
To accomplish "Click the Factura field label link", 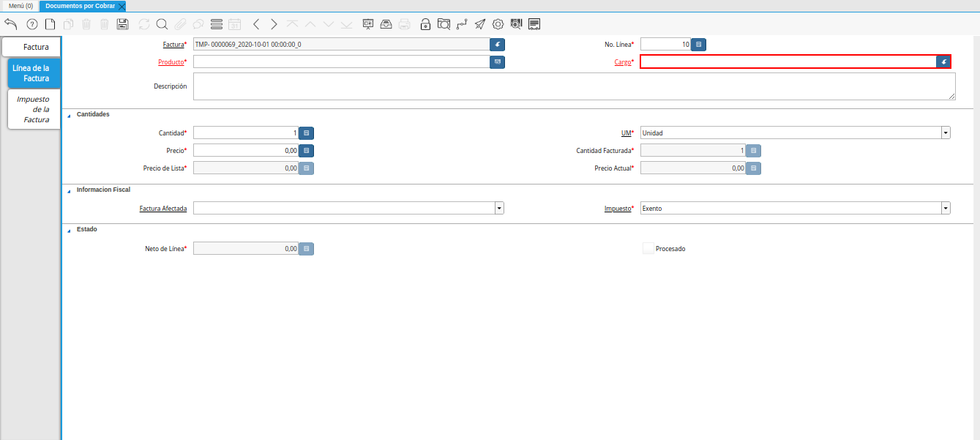I will pyautogui.click(x=173, y=45).
